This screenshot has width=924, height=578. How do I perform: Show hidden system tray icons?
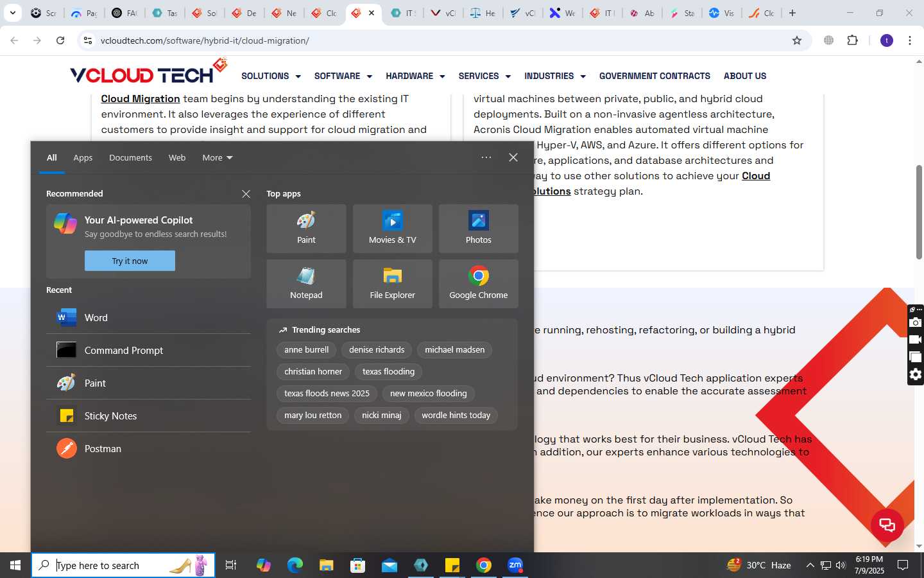tap(810, 565)
